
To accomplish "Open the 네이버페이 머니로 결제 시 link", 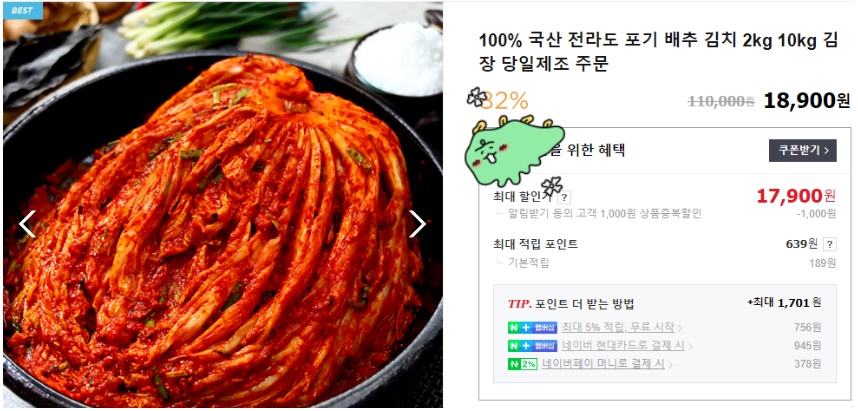I will click(603, 364).
